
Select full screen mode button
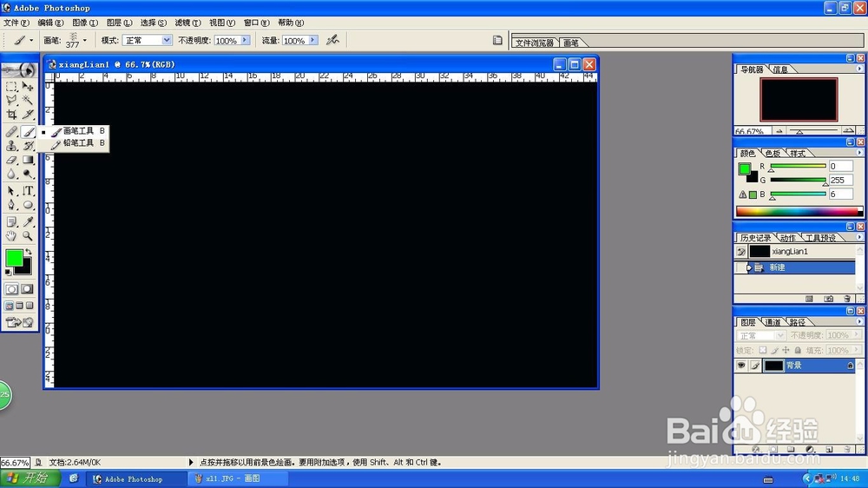click(x=30, y=306)
